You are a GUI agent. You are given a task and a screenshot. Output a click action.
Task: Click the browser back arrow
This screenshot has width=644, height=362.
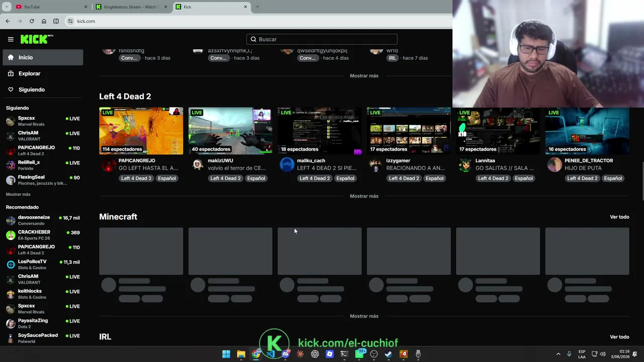[8, 21]
